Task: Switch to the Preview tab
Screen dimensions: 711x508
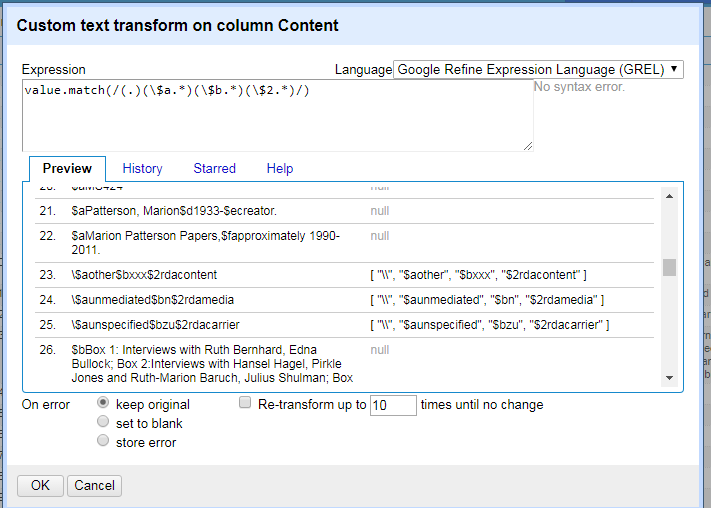Action: click(67, 168)
